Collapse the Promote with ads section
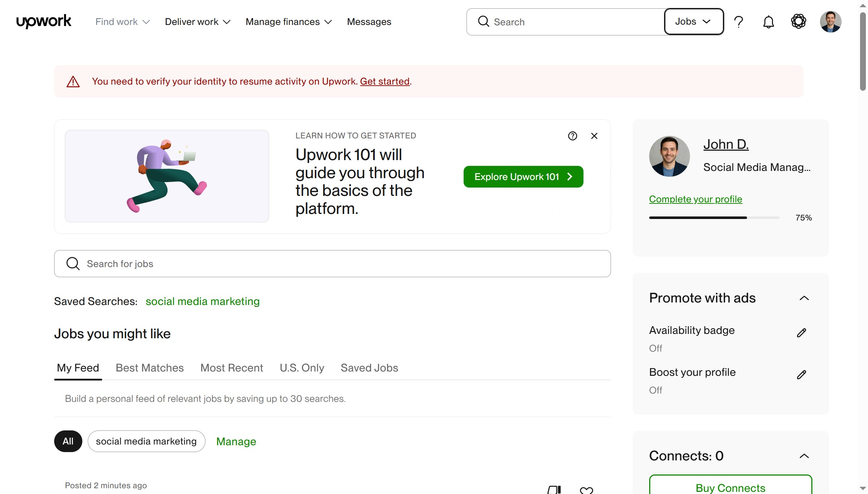 804,298
